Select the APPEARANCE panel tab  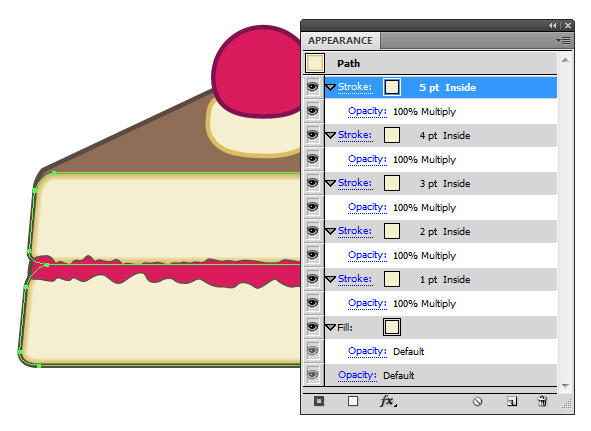coord(340,40)
